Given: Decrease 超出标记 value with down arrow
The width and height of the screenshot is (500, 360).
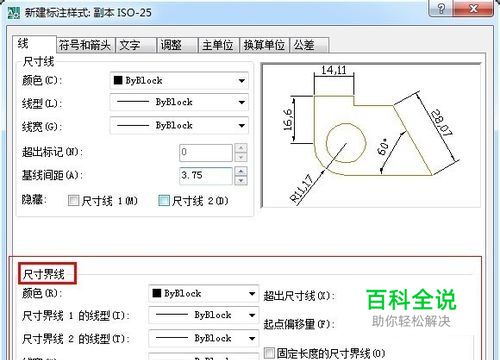Looking at the screenshot, I should point(241,157).
